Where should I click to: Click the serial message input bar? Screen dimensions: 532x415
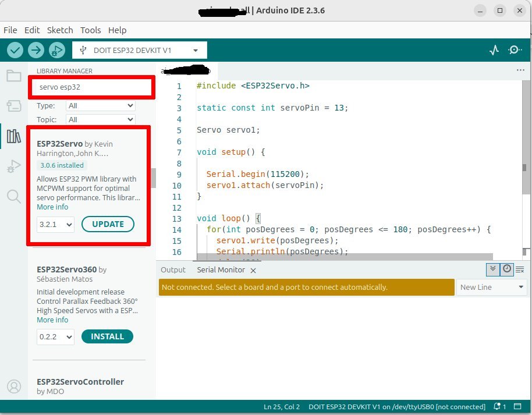[x=306, y=287]
